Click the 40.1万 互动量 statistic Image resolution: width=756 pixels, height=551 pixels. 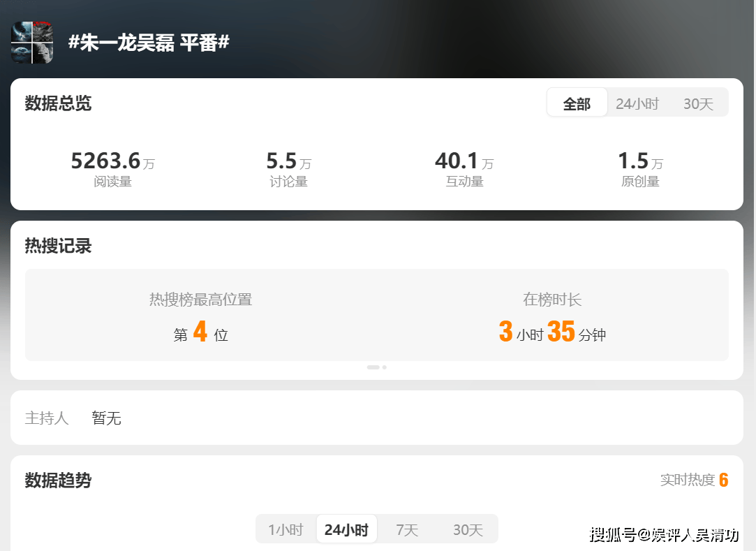point(464,168)
